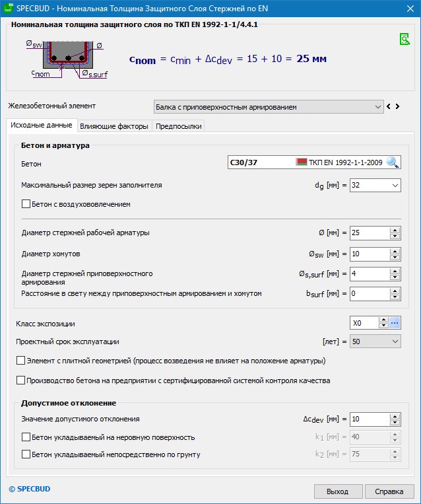Toggle Элемент с плитной геометрией checkbox
This screenshot has height=504, width=421.
pyautogui.click(x=21, y=361)
